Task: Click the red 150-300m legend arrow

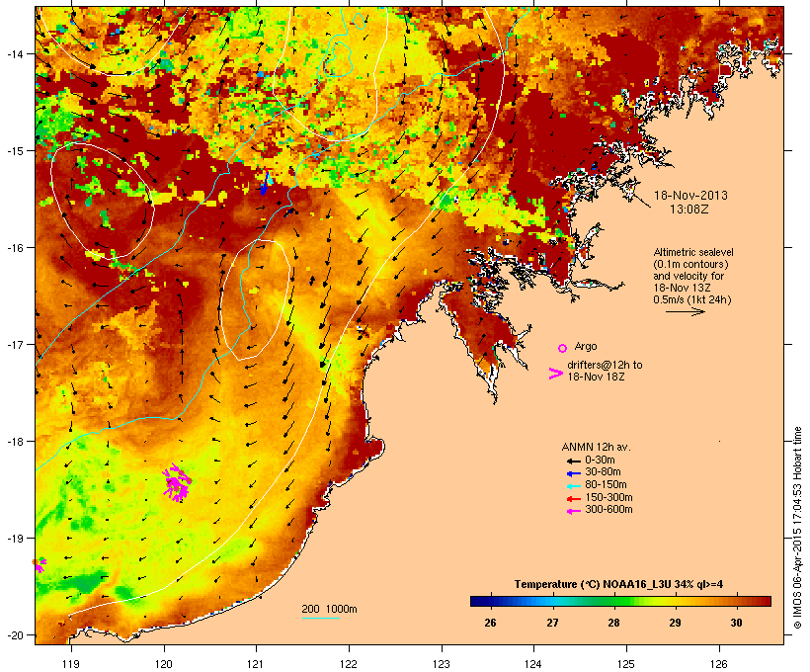Action: click(x=573, y=498)
